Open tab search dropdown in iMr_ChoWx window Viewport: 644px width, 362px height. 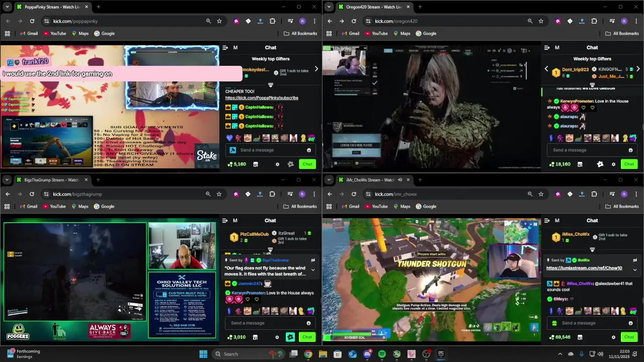click(329, 180)
